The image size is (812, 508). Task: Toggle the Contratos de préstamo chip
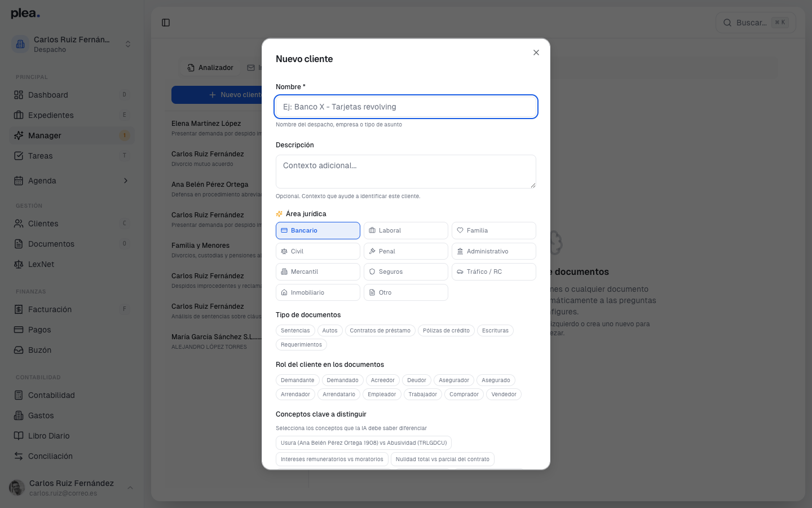point(380,331)
